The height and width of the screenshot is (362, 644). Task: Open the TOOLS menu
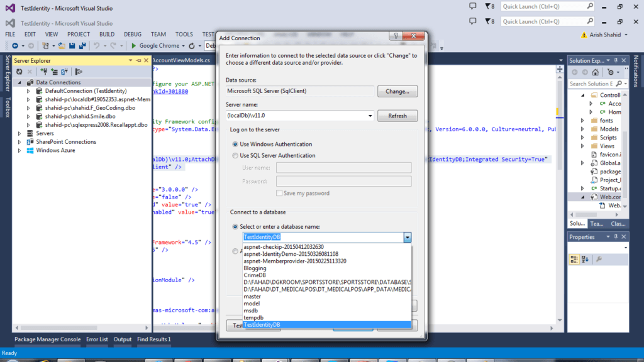[184, 35]
